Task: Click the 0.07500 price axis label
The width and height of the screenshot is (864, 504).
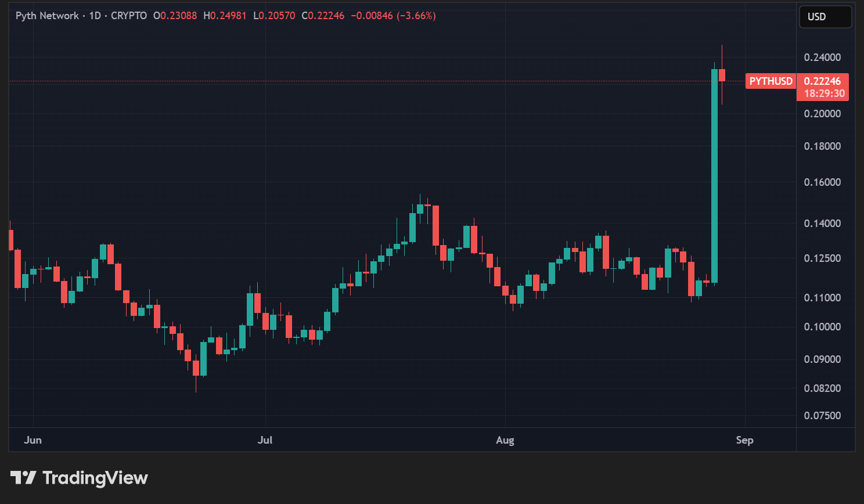Action: click(822, 416)
